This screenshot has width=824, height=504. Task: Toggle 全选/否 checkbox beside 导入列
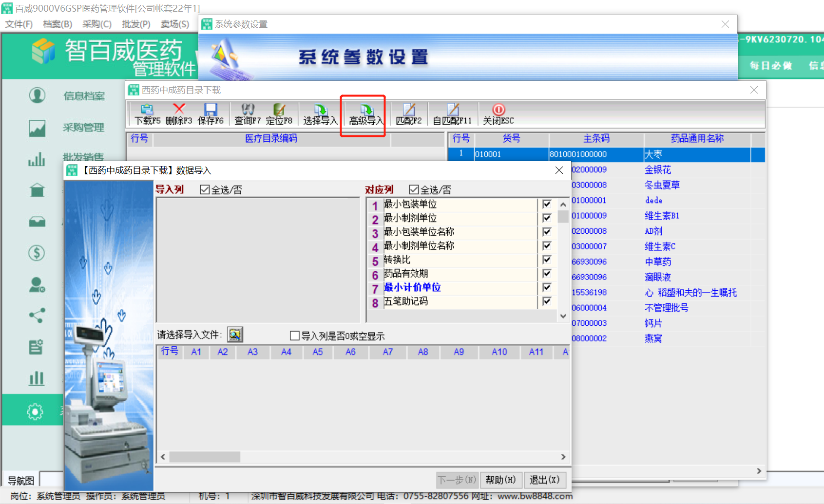point(205,189)
